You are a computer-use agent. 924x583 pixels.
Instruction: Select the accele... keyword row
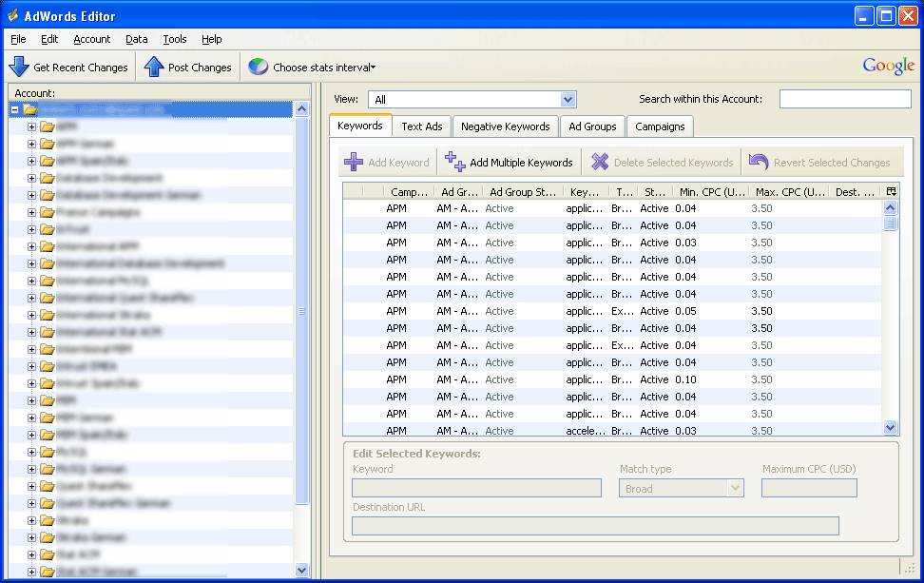[x=570, y=431]
